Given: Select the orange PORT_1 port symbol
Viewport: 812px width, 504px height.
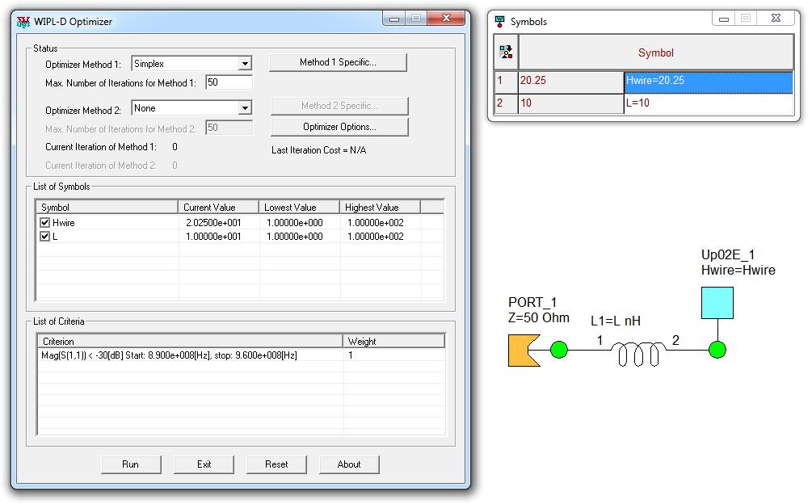Looking at the screenshot, I should click(x=524, y=351).
